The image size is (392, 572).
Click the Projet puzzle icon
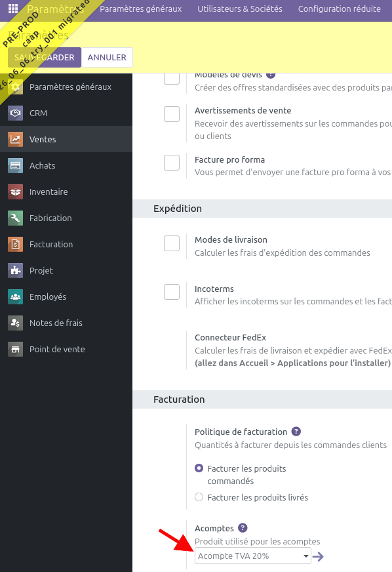coord(15,271)
